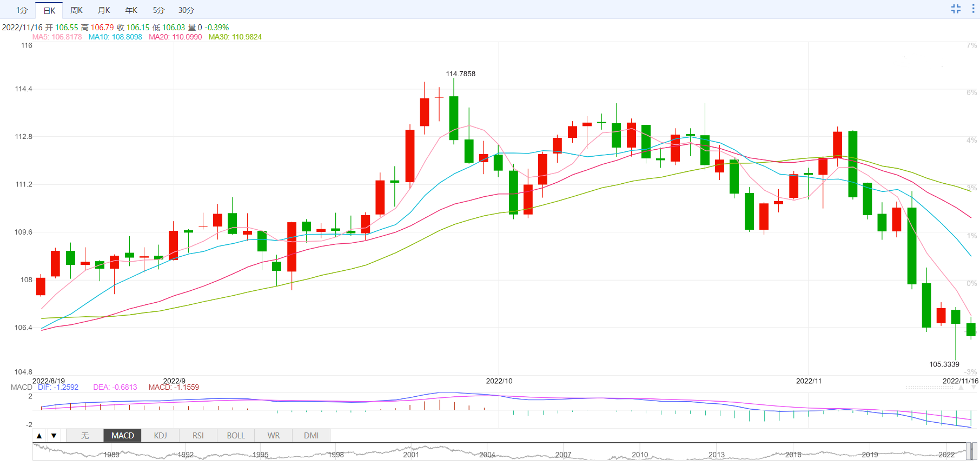Click the 2001 year in the overview timeline

click(411, 455)
